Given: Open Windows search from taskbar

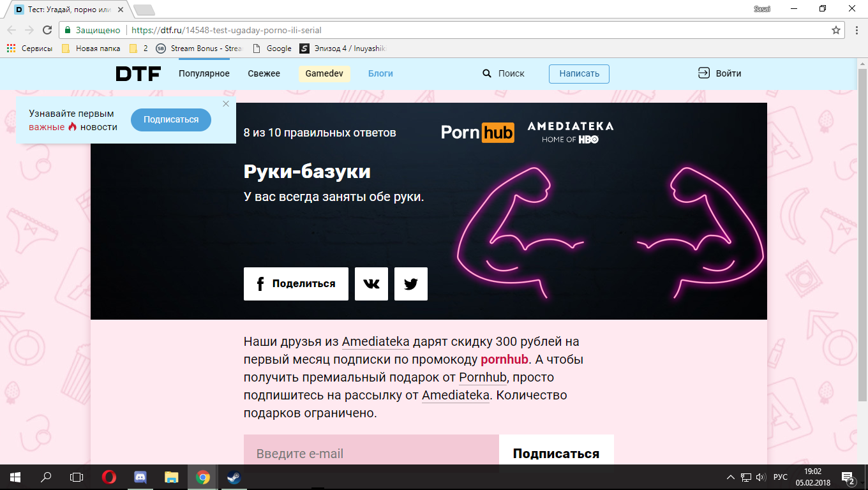Looking at the screenshot, I should [x=46, y=477].
